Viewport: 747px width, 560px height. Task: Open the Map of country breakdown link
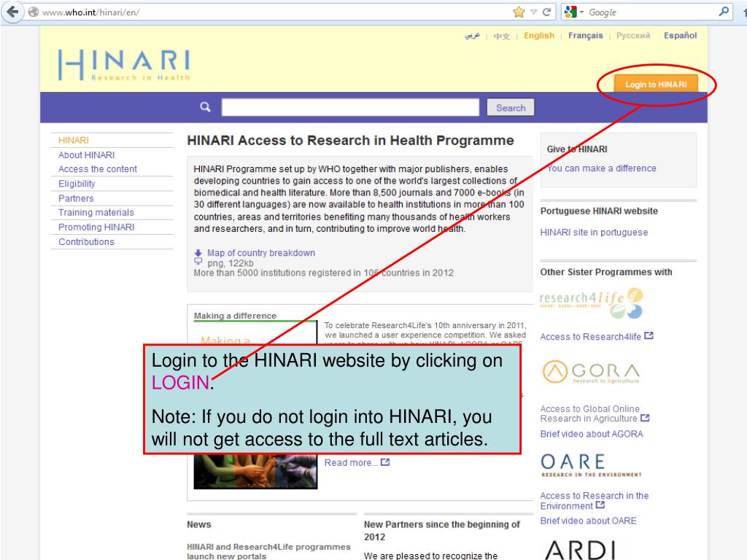tap(261, 253)
